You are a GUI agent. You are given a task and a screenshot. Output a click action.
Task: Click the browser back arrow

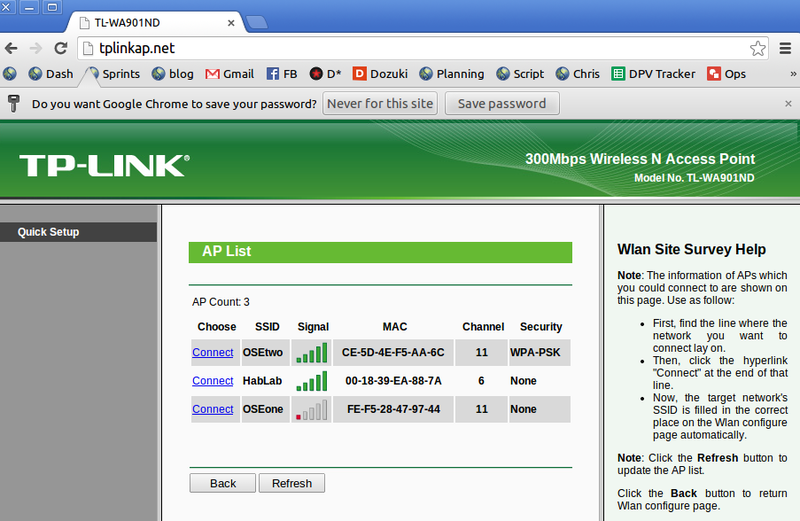coord(11,48)
